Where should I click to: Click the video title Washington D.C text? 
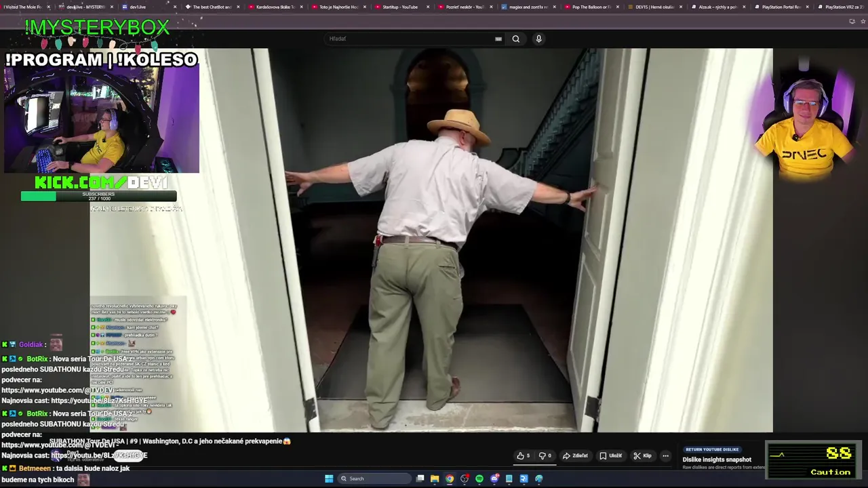tap(170, 441)
